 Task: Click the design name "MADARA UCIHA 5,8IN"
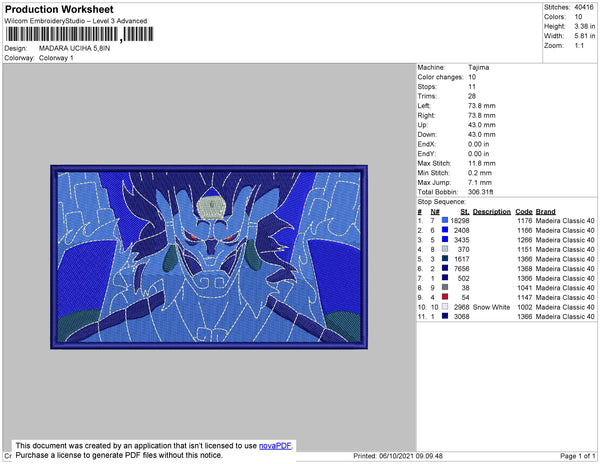(x=74, y=49)
